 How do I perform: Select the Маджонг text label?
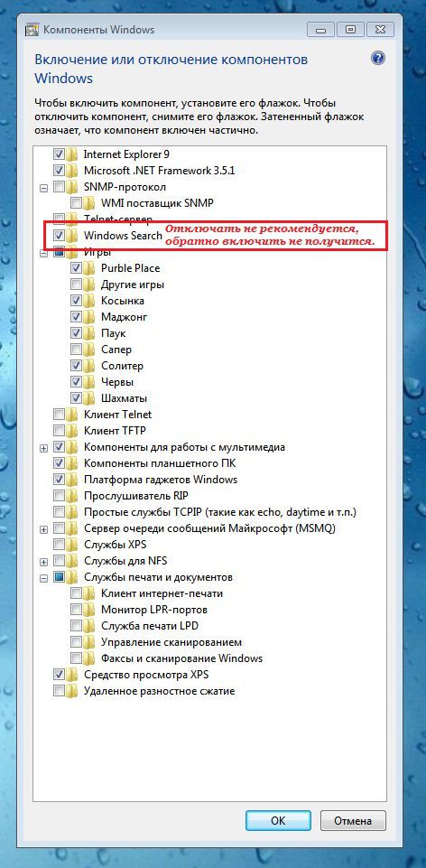(x=124, y=317)
